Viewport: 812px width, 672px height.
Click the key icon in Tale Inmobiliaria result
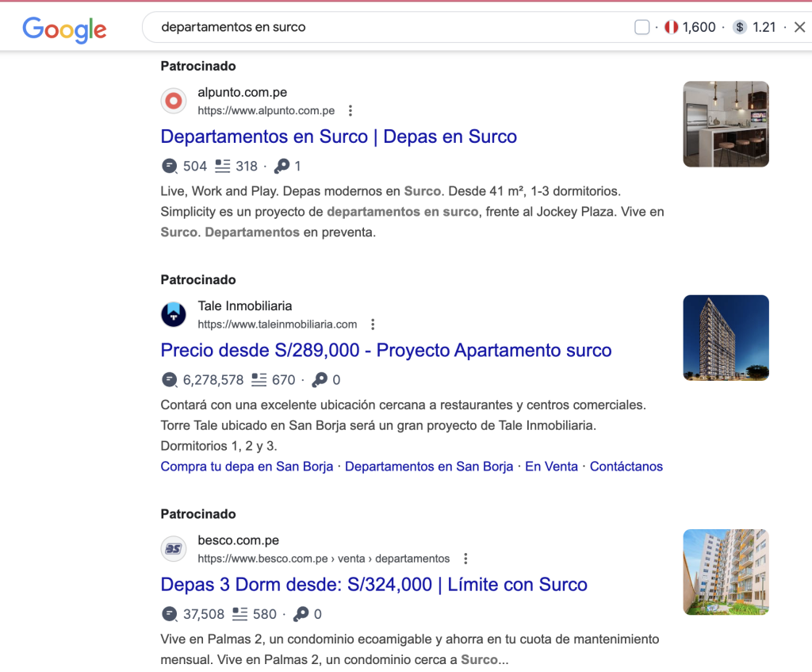pyautogui.click(x=320, y=380)
